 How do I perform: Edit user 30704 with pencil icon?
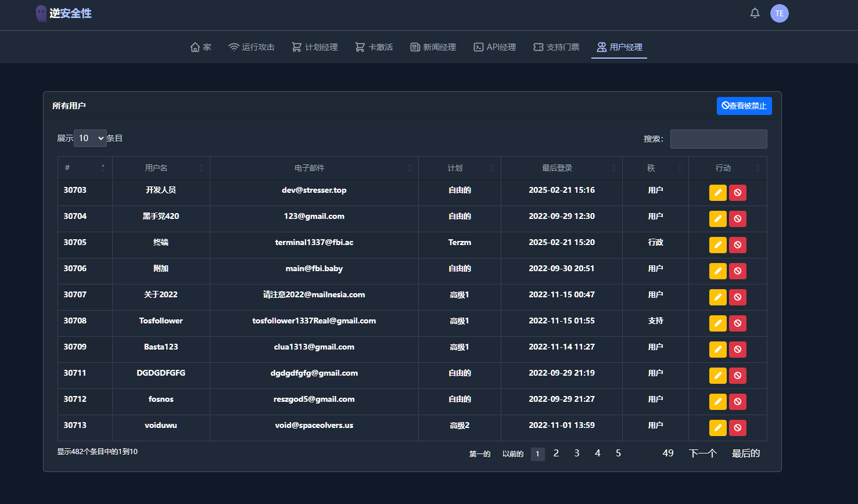718,219
